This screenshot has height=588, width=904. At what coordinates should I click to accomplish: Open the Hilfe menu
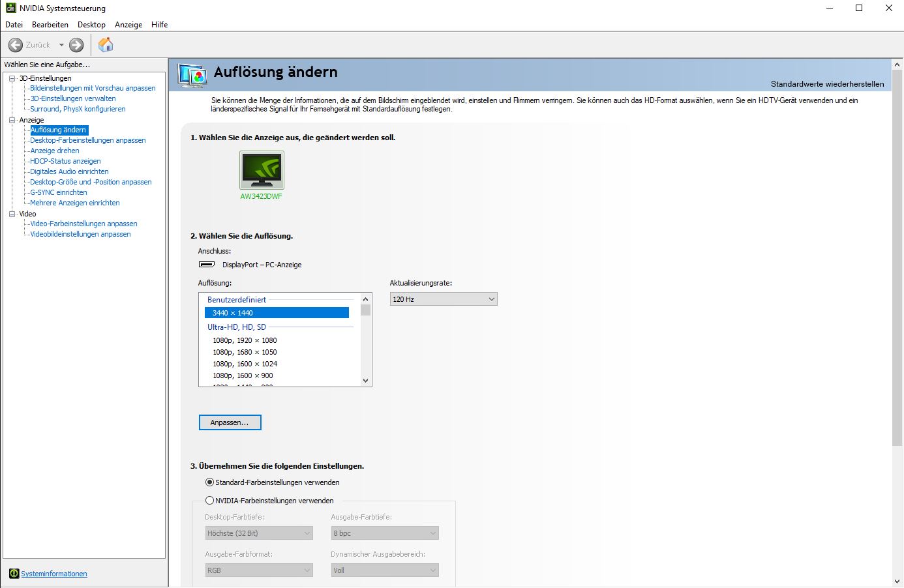[160, 25]
